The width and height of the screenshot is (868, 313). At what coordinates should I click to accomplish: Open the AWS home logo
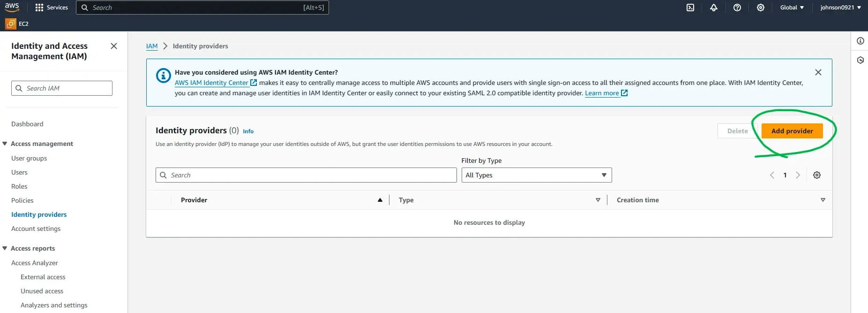point(12,7)
